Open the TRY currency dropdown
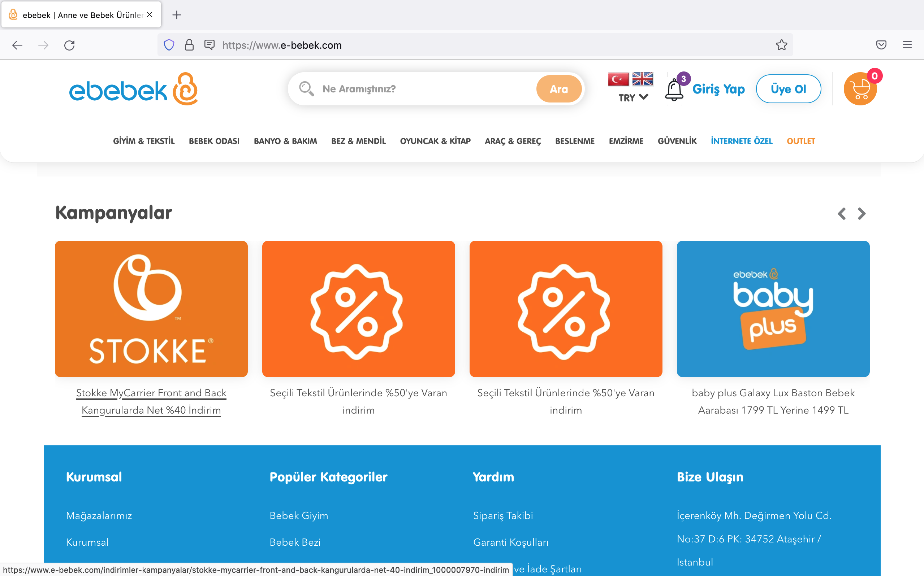The width and height of the screenshot is (924, 576). click(631, 97)
